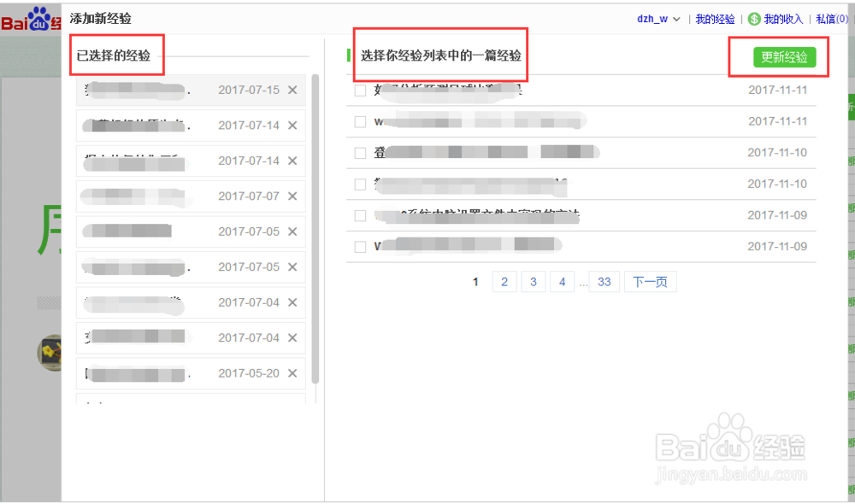This screenshot has width=855, height=504.
Task: Expand the dzh_w account dropdown
Action: [x=657, y=19]
